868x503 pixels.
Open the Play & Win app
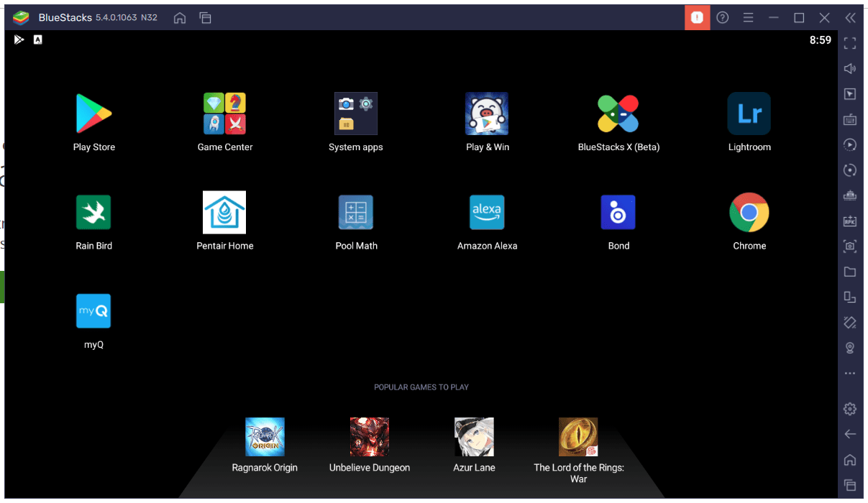[x=487, y=114]
